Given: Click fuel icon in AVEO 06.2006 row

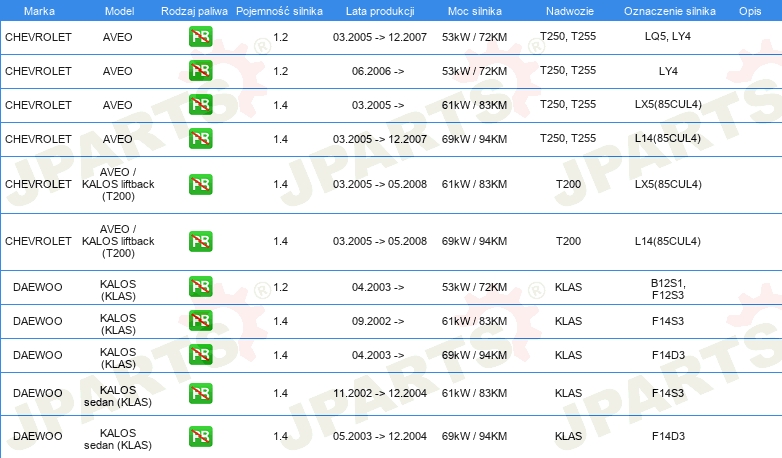Looking at the screenshot, I should pyautogui.click(x=200, y=70).
